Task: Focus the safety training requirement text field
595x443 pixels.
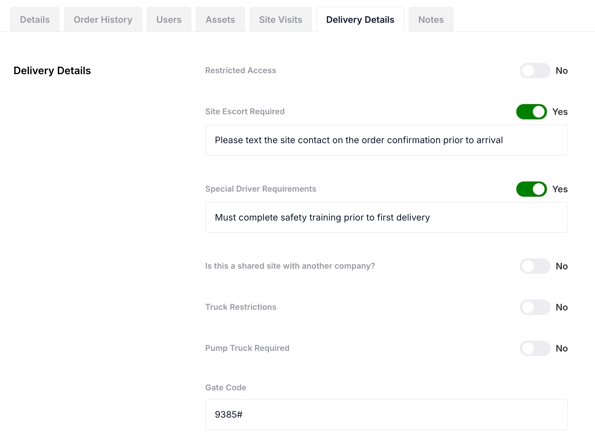Action: 386,218
